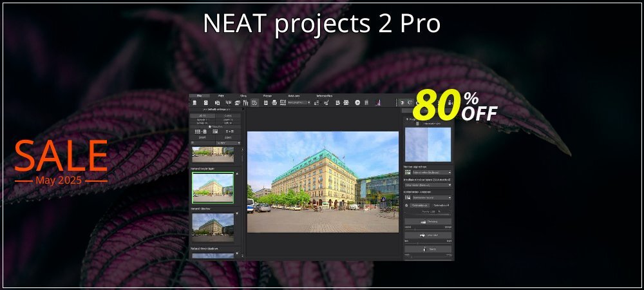Click the highlighted toolbar icon beside the brushes

(x=254, y=102)
